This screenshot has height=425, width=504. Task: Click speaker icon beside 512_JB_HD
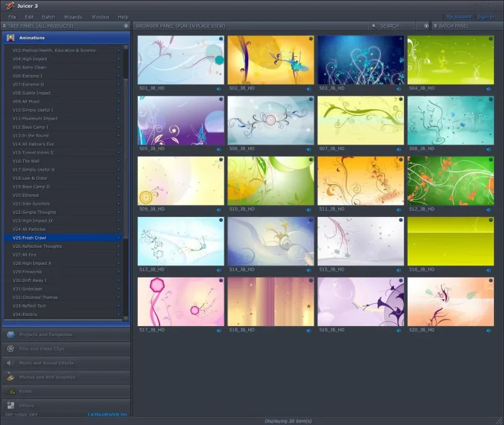point(489,210)
